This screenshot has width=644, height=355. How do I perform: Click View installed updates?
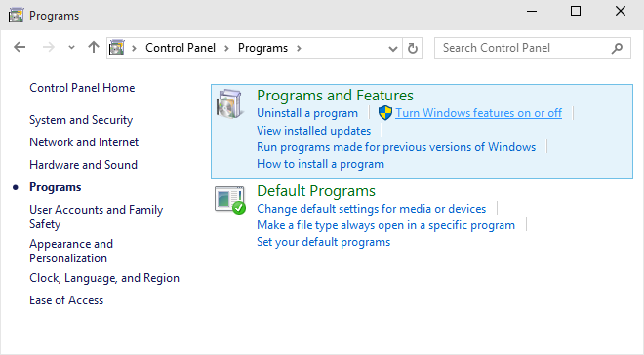click(x=314, y=131)
